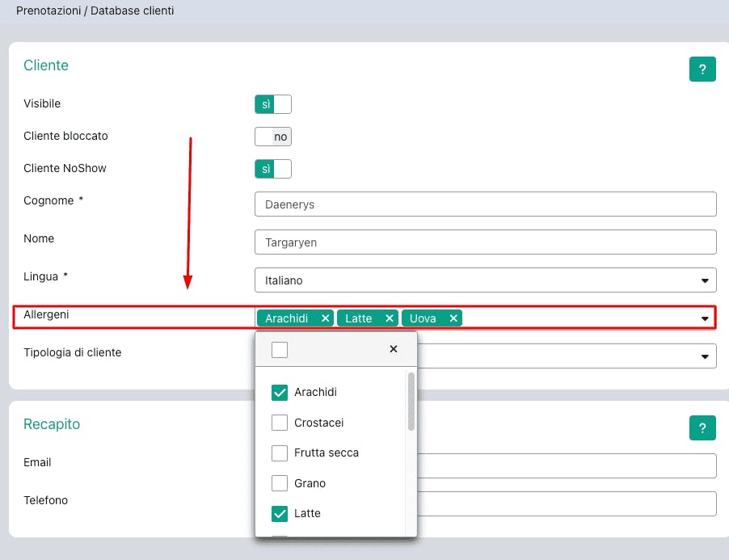
Task: Check the select-all allergens checkbox
Action: pyautogui.click(x=280, y=349)
